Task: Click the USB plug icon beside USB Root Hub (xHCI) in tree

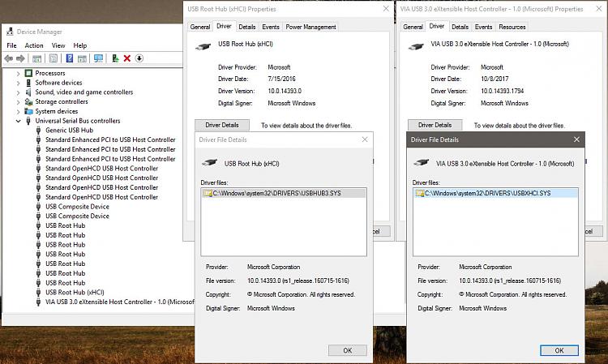Action: pos(38,293)
